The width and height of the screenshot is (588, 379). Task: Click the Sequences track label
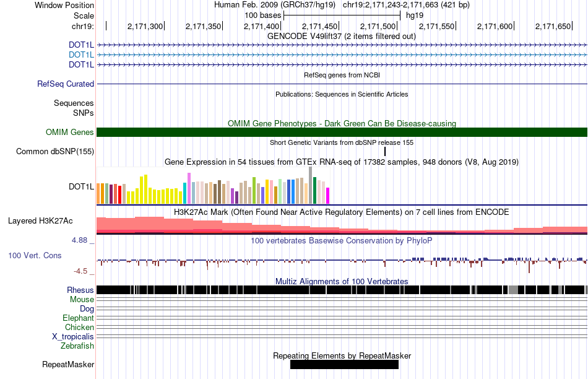[x=74, y=103]
